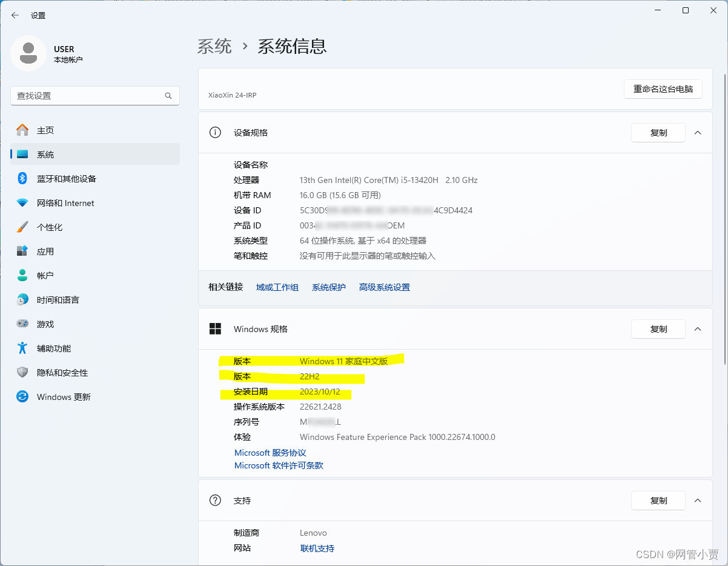Click the question mark icon beside 支持

pyautogui.click(x=215, y=501)
